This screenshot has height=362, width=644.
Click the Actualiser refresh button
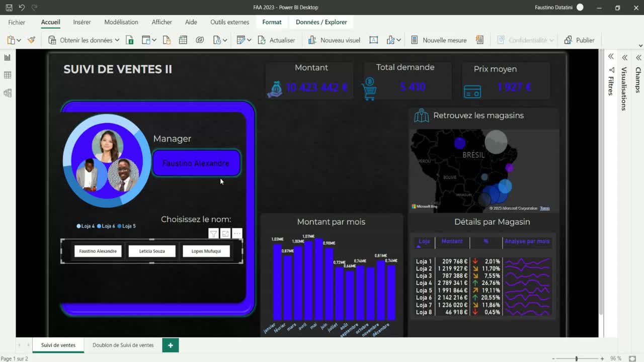click(276, 40)
